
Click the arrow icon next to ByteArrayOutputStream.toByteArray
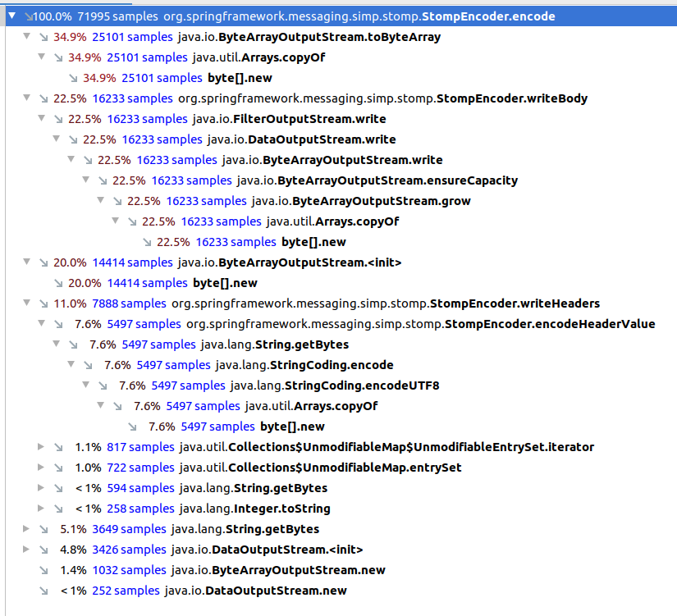click(43, 37)
